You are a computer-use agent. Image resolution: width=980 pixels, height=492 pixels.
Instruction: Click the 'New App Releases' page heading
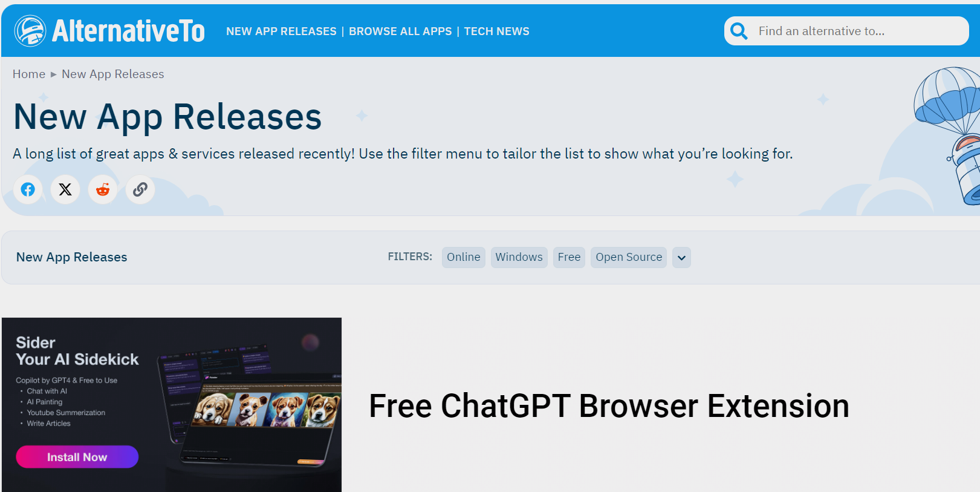click(167, 117)
